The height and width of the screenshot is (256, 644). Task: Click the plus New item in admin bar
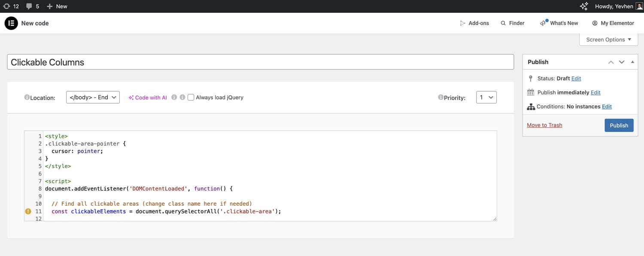(x=57, y=6)
